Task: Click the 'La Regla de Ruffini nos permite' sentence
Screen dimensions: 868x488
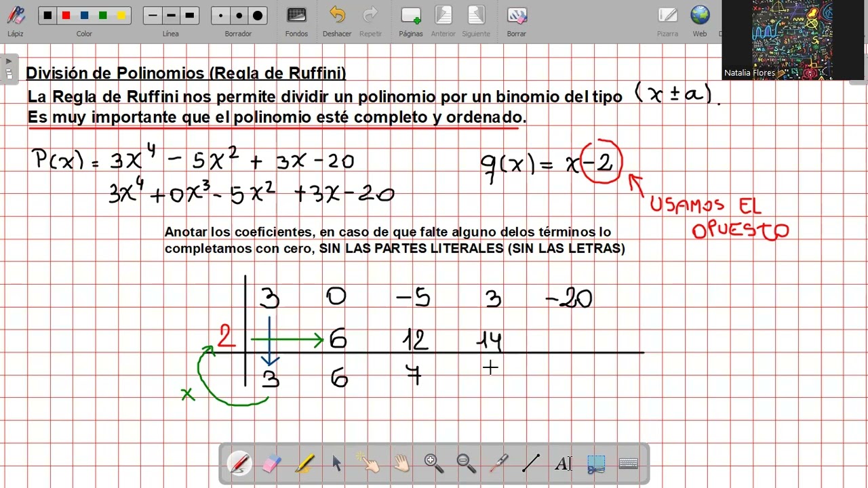Action: pos(325,97)
